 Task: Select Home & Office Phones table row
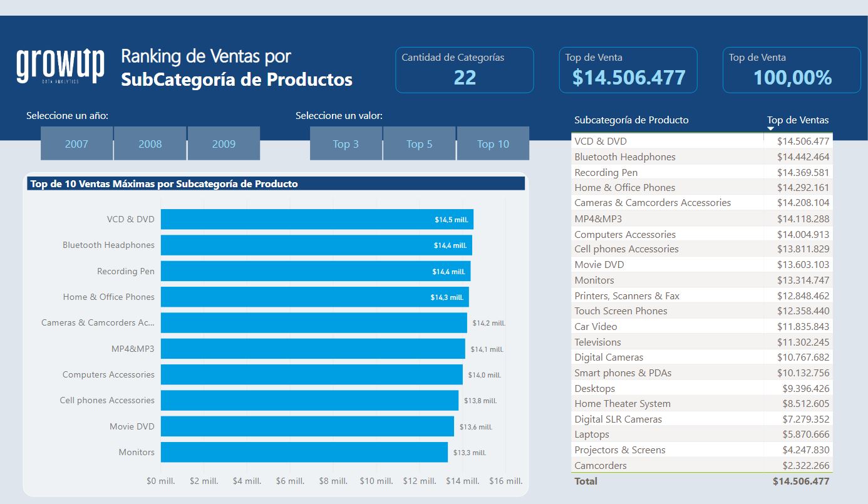pyautogui.click(x=702, y=187)
